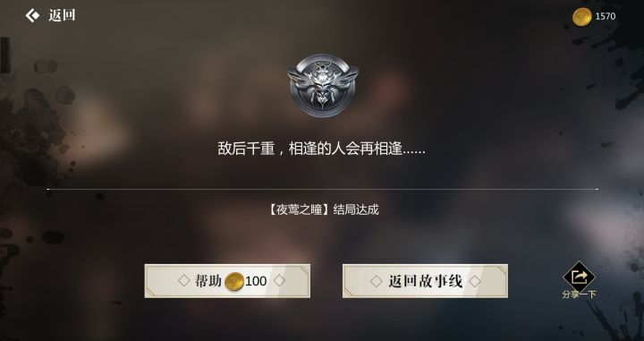644x341 pixels.
Task: Click the gold coin inside 帮助 button
Action: tap(234, 281)
